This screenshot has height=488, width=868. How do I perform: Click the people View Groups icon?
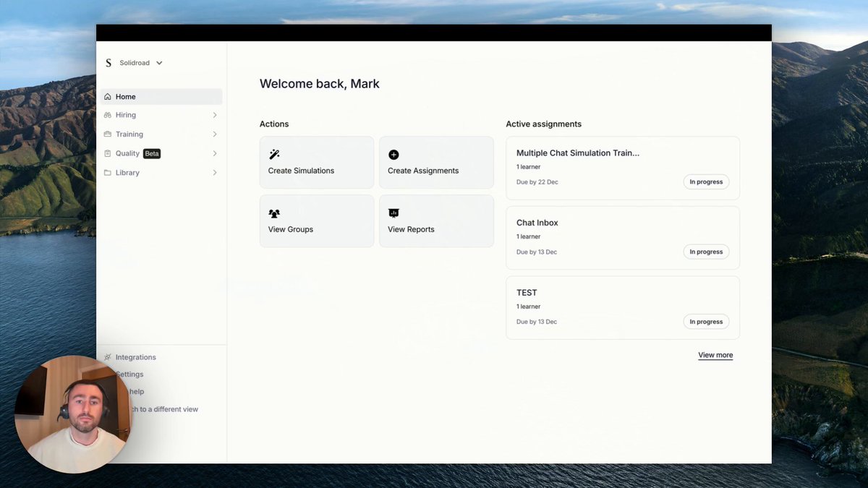click(x=274, y=214)
